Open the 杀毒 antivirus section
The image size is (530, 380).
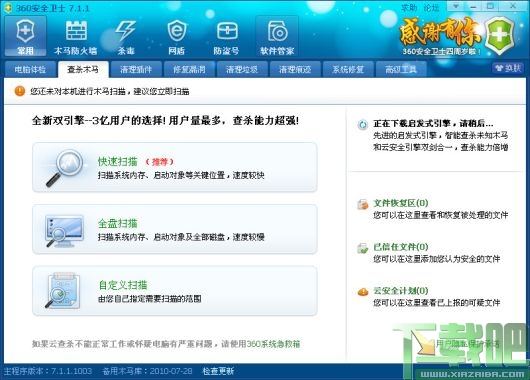pos(126,36)
